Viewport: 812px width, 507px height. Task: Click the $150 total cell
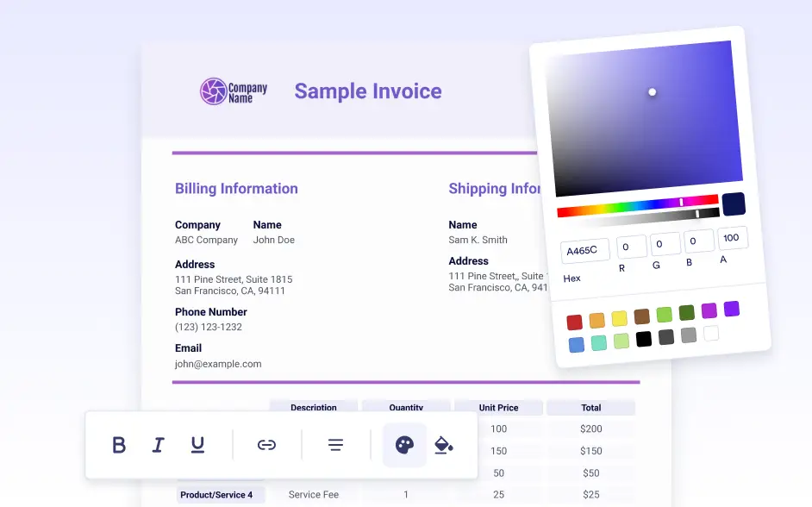point(590,451)
